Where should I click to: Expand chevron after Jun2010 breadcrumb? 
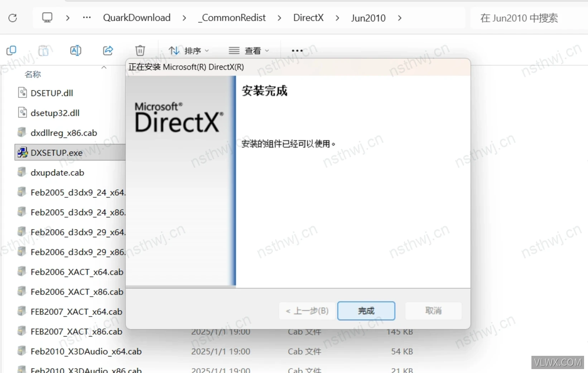click(400, 18)
